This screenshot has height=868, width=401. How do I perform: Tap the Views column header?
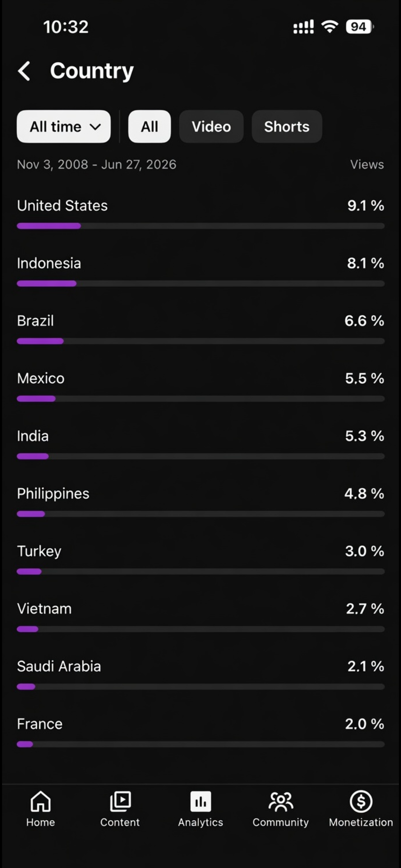click(367, 165)
